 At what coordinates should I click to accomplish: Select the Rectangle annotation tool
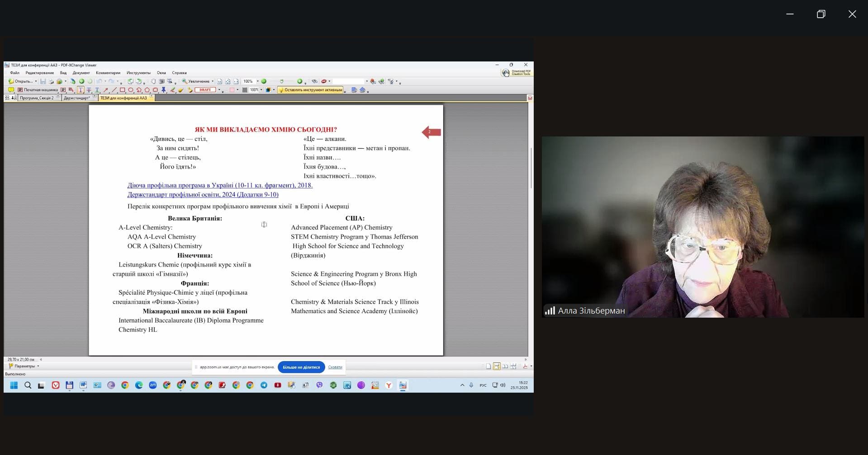(122, 90)
